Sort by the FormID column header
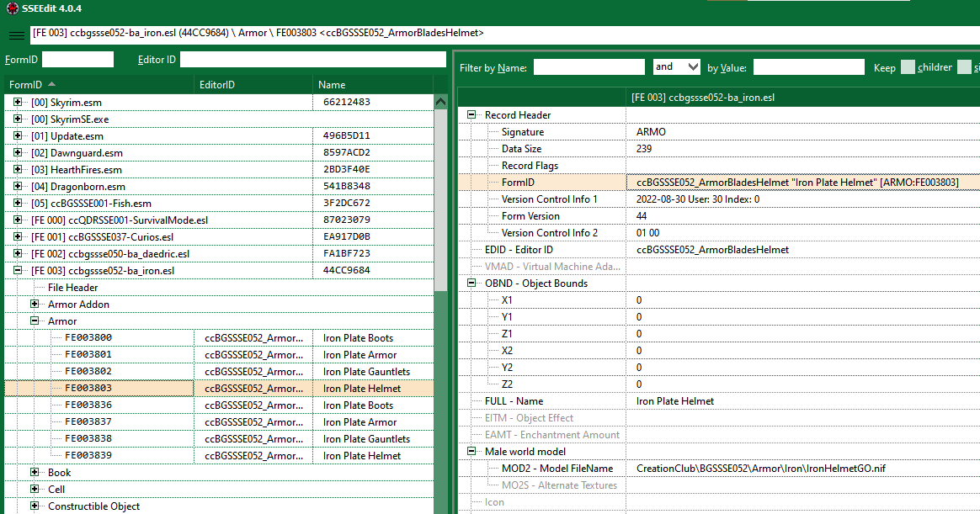Screen dimensions: 980x514 [99, 84]
